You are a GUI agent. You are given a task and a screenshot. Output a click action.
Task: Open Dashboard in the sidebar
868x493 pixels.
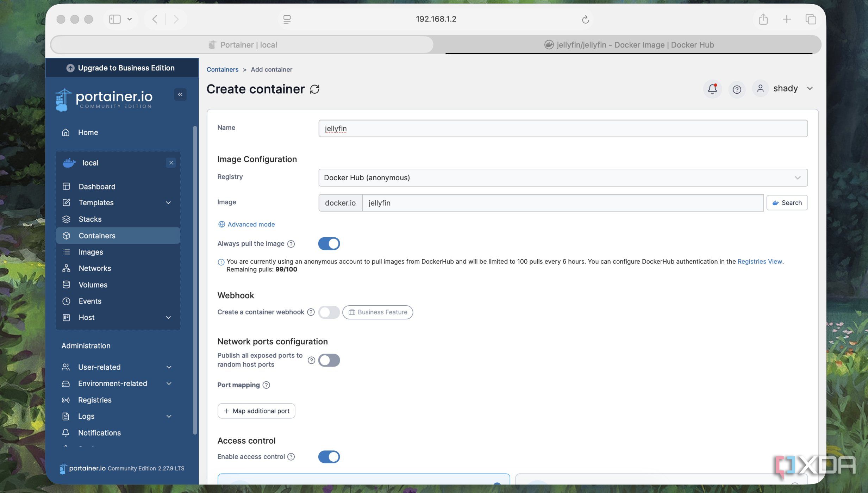(x=118, y=186)
